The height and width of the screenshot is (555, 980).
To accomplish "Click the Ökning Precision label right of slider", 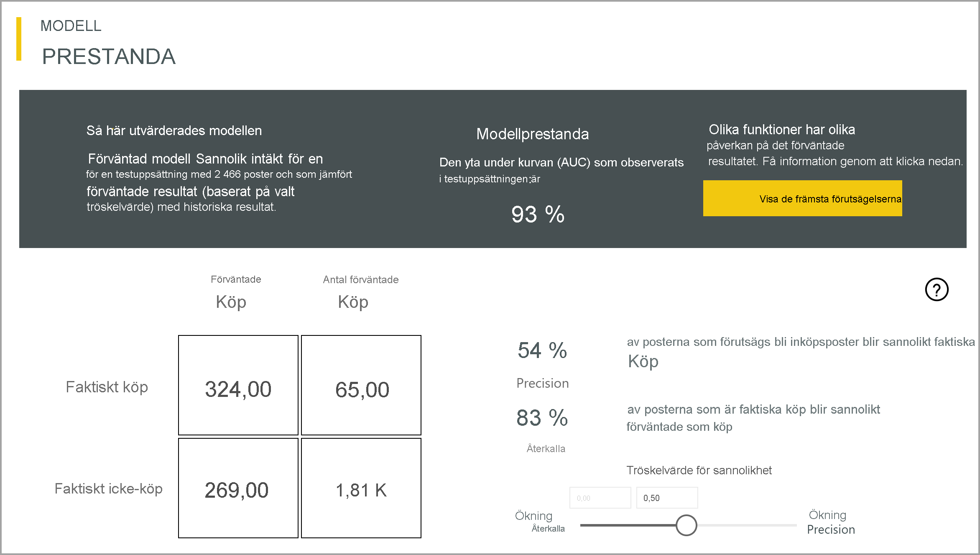I will [831, 522].
